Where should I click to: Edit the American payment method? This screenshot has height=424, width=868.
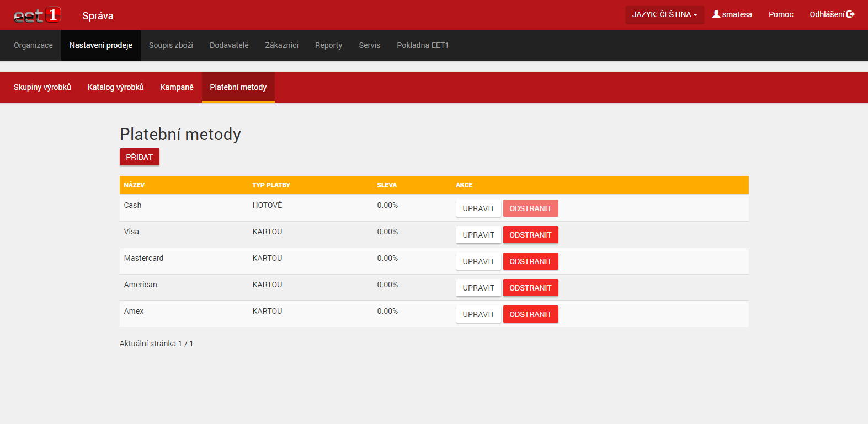pos(478,288)
